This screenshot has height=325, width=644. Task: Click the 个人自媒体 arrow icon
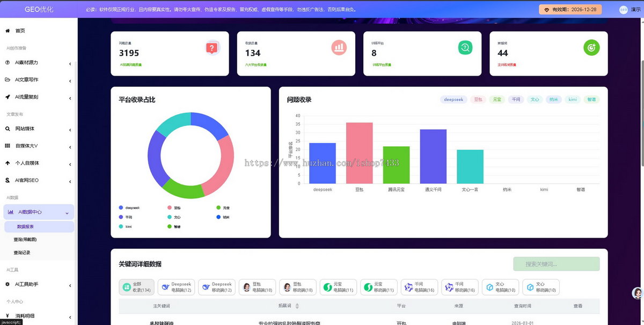(x=8, y=163)
